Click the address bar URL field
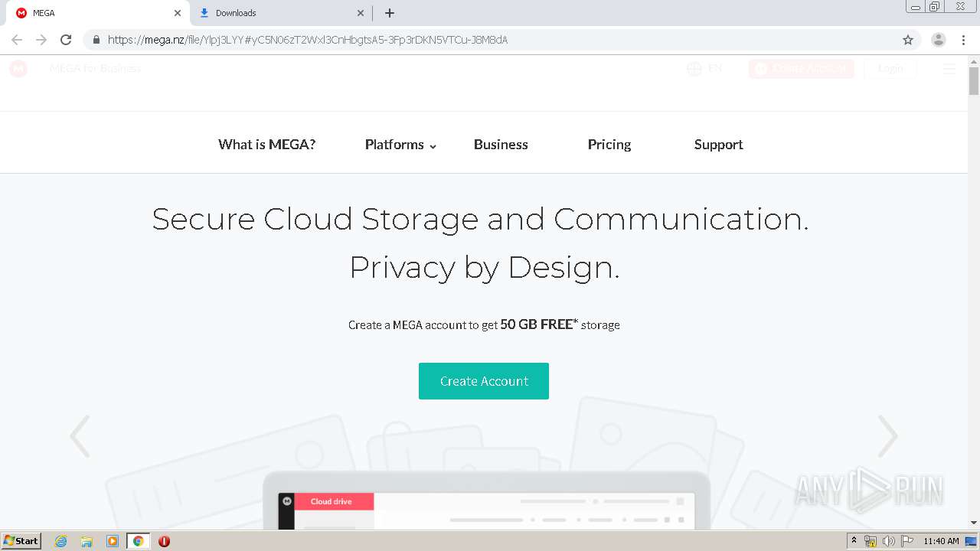 (x=490, y=40)
